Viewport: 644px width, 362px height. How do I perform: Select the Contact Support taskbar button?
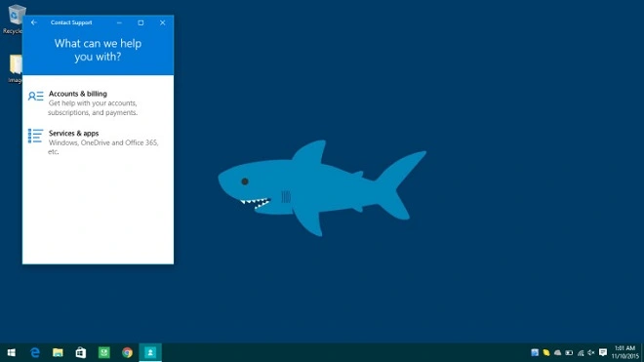coord(150,352)
